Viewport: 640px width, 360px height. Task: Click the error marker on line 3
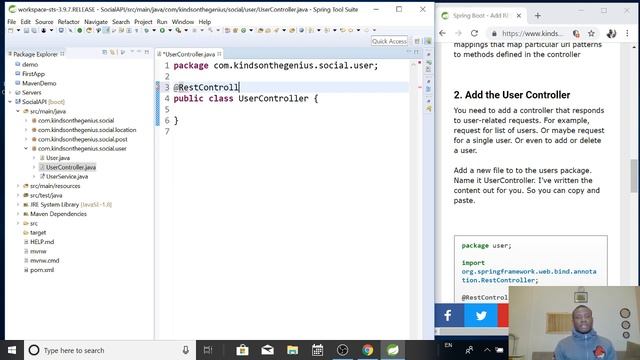click(x=158, y=87)
